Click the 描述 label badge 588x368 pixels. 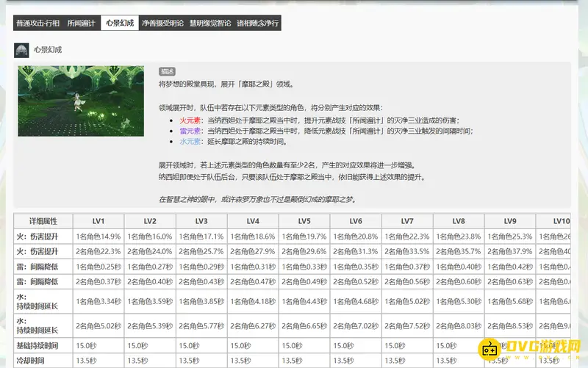(167, 72)
